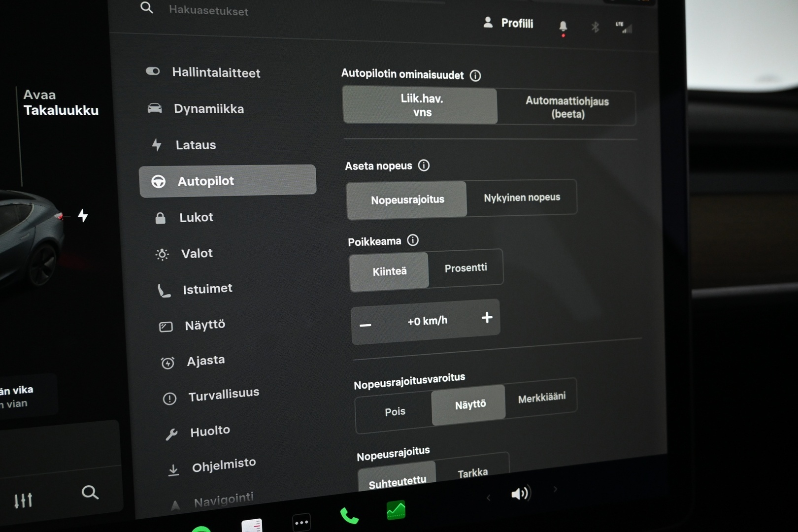Select Merkkiääni for Nopeusrajoitusvaroitus
Image resolution: width=798 pixels, height=532 pixels.
pos(542,397)
